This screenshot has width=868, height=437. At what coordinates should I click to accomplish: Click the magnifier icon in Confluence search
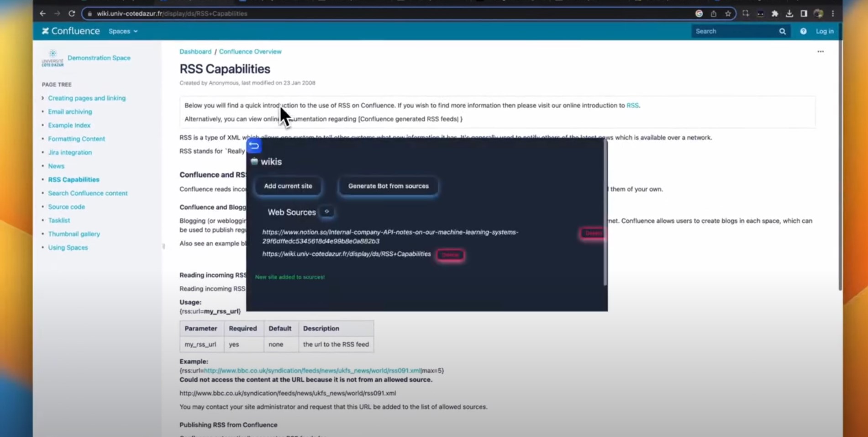[783, 32]
